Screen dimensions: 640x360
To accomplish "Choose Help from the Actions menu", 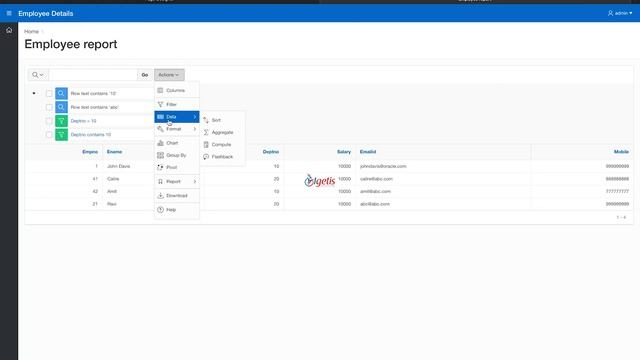I will coord(177,209).
